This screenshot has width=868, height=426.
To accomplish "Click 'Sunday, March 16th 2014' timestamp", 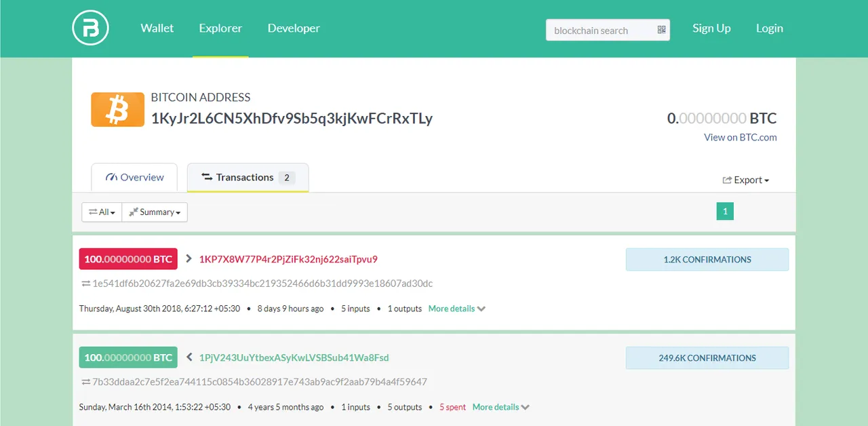I will click(x=155, y=407).
